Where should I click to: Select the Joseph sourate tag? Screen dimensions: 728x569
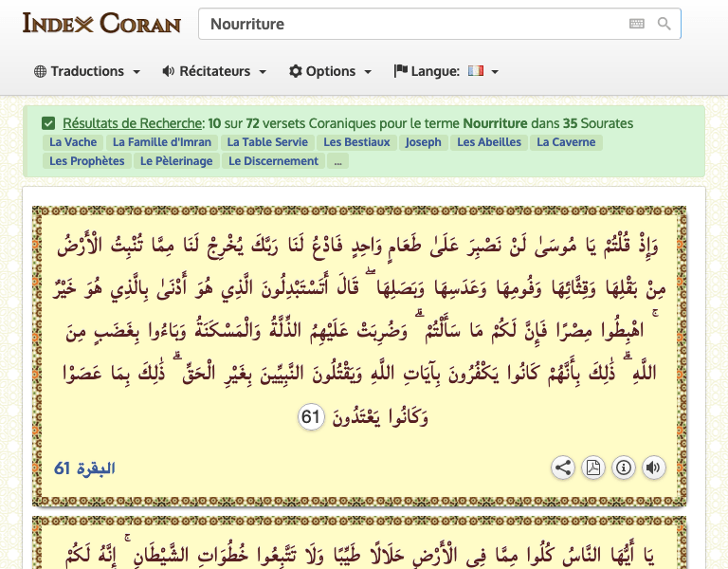423,142
